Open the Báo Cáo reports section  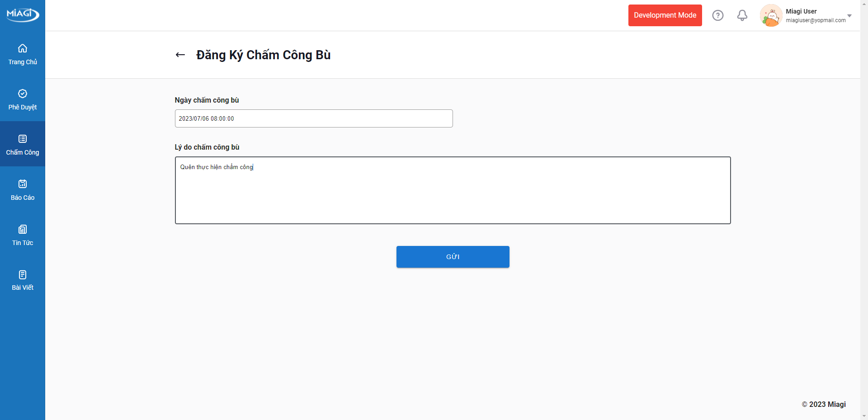coord(23,190)
